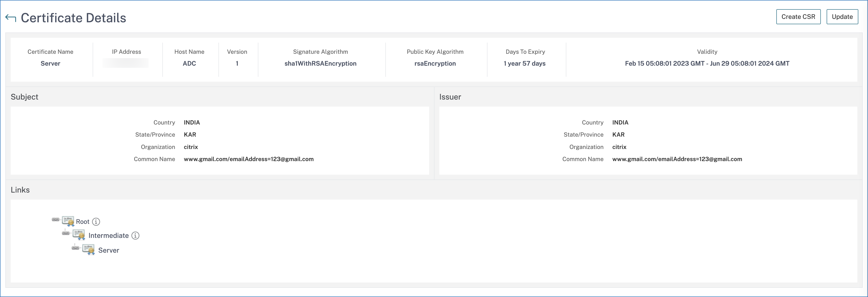Screen dimensions: 868x297
Task: Go back using the back arrow icon
Action: (11, 18)
